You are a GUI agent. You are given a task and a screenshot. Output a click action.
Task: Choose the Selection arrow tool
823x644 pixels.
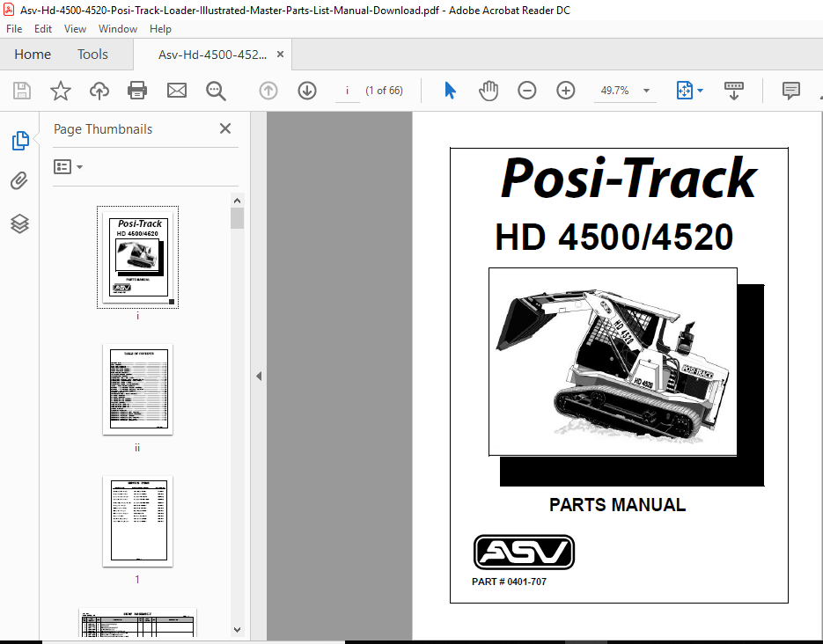[x=450, y=91]
